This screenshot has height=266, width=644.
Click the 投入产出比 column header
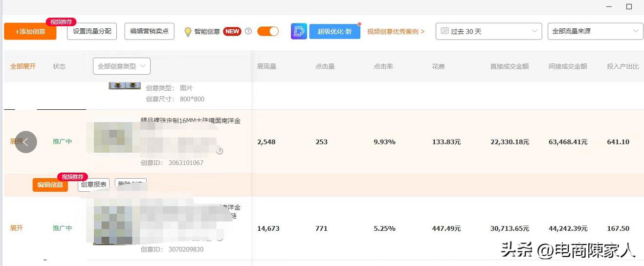623,66
